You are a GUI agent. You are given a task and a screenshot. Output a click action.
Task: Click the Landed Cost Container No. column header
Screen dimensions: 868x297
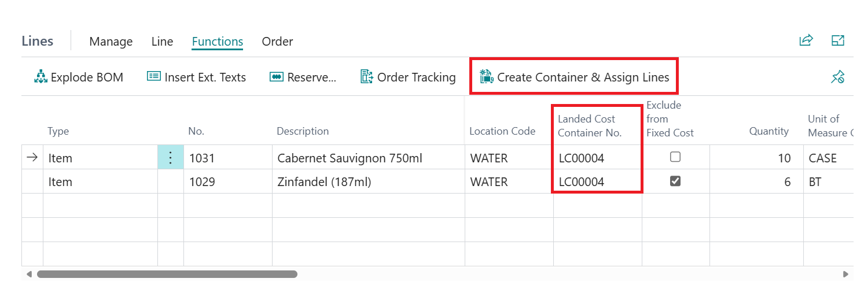[x=590, y=126]
